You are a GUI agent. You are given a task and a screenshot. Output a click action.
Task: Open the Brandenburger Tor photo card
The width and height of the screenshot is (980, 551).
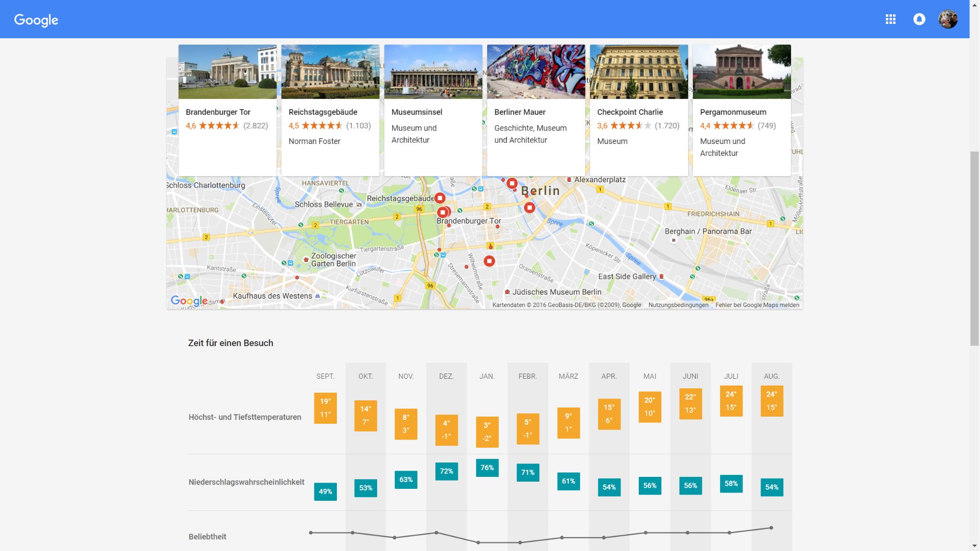[x=227, y=72]
